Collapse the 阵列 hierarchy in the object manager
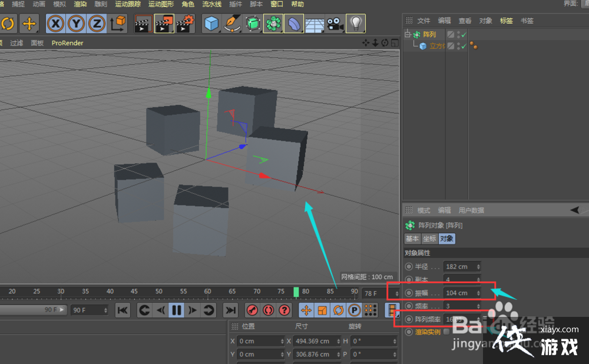Viewport: 589px width, 364px height. pyautogui.click(x=407, y=34)
